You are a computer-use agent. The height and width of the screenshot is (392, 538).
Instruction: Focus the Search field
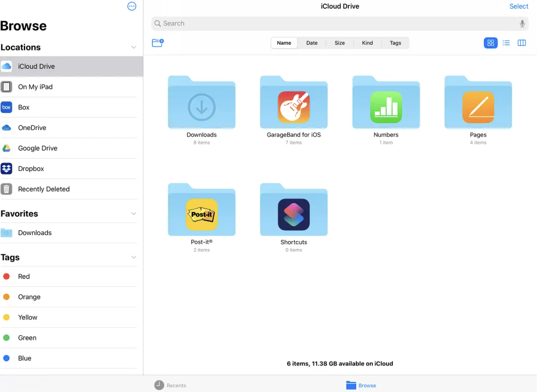pyautogui.click(x=340, y=24)
